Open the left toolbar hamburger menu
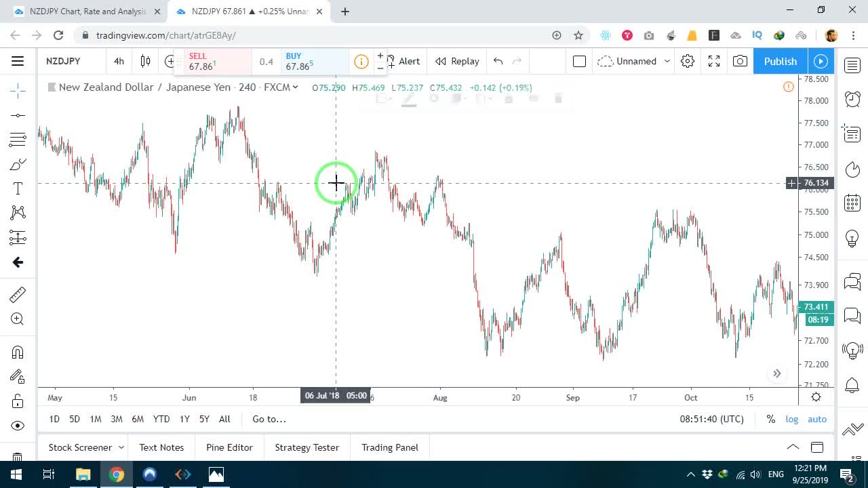Screen dimensions: 868x488 18,61
